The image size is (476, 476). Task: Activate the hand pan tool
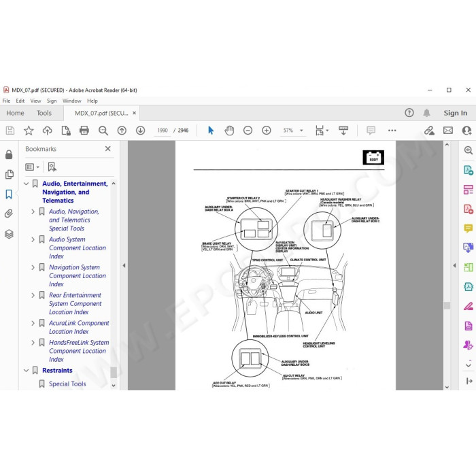point(229,131)
